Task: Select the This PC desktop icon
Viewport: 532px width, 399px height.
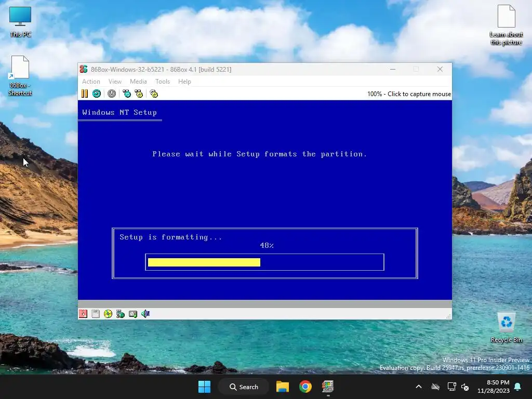Action: pyautogui.click(x=20, y=22)
